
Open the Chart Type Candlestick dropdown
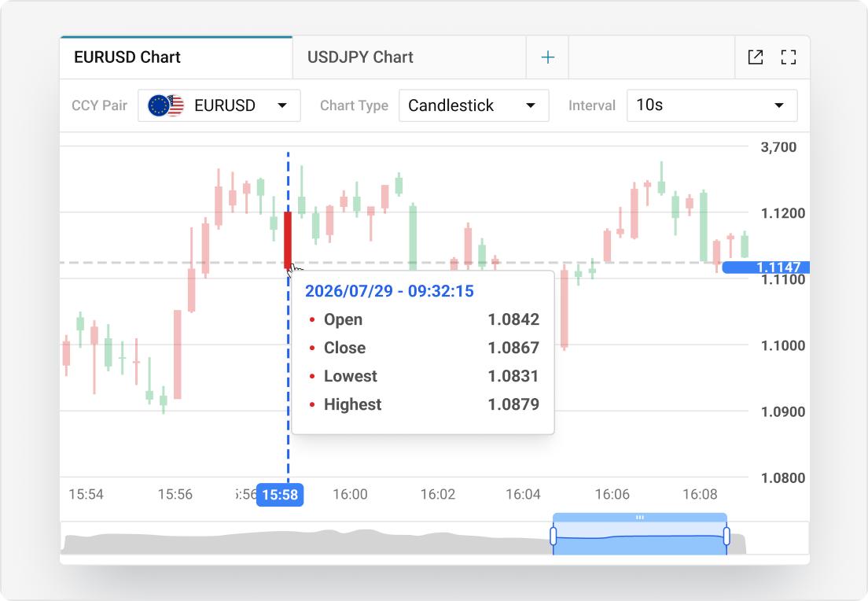[x=474, y=105]
